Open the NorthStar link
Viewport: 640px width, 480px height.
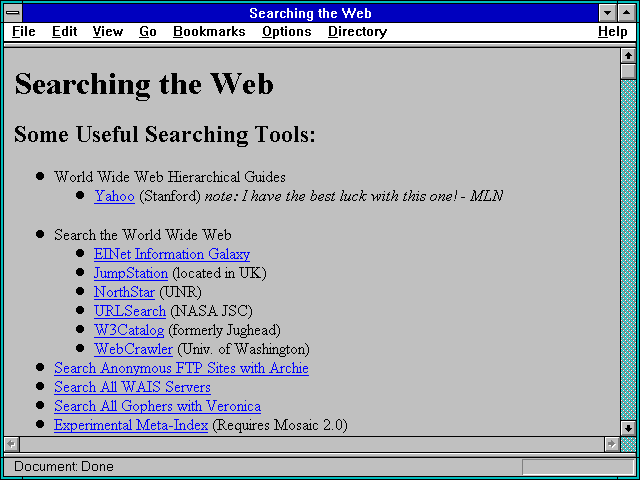tap(124, 292)
